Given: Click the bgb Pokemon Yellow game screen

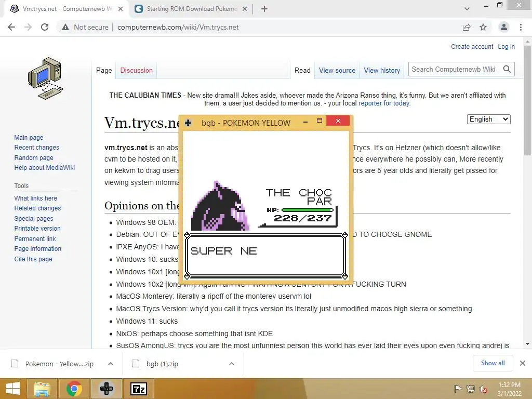Looking at the screenshot, I should (266, 205).
